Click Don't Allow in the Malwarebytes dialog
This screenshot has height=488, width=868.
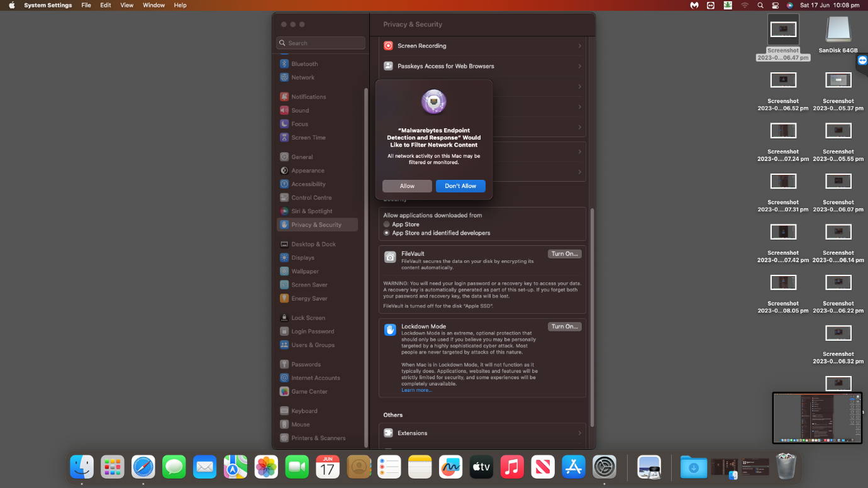click(460, 186)
